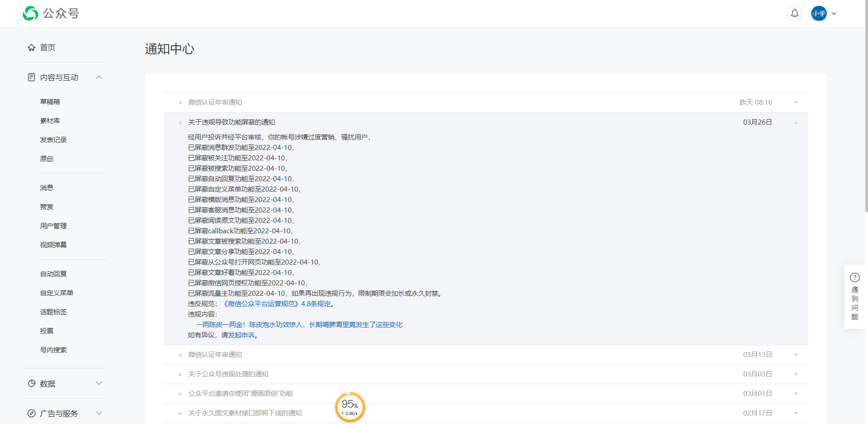This screenshot has height=424, width=868.
Task: Open the violating article 一两陈皮一两金 link
Action: [299, 325]
